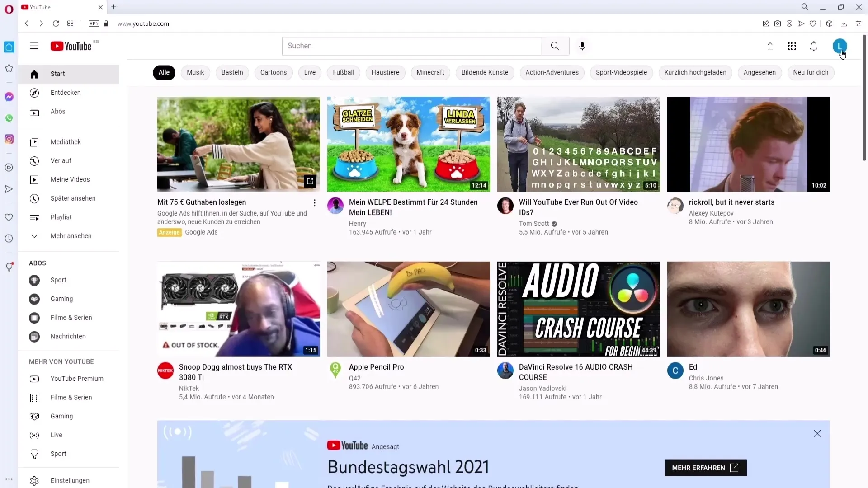868x488 pixels.
Task: Open Opera sidebar Messenger icon
Action: [9, 97]
